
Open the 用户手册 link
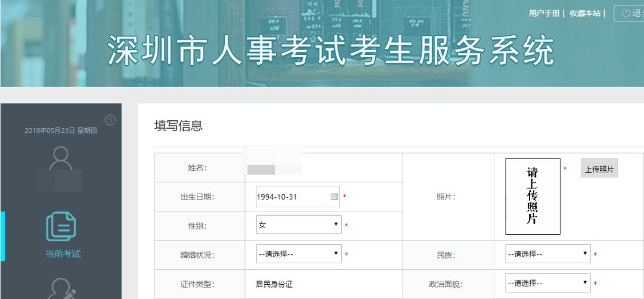coord(544,13)
